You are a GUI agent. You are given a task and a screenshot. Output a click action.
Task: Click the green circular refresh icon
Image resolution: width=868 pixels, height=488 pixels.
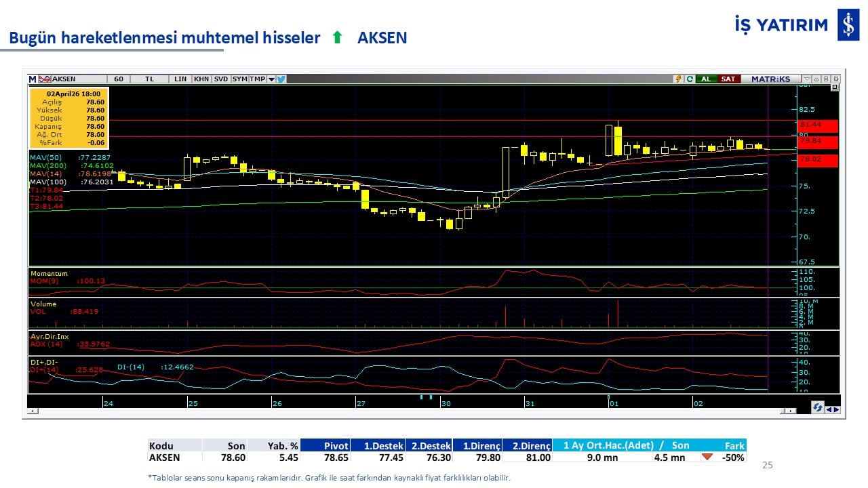click(689, 79)
